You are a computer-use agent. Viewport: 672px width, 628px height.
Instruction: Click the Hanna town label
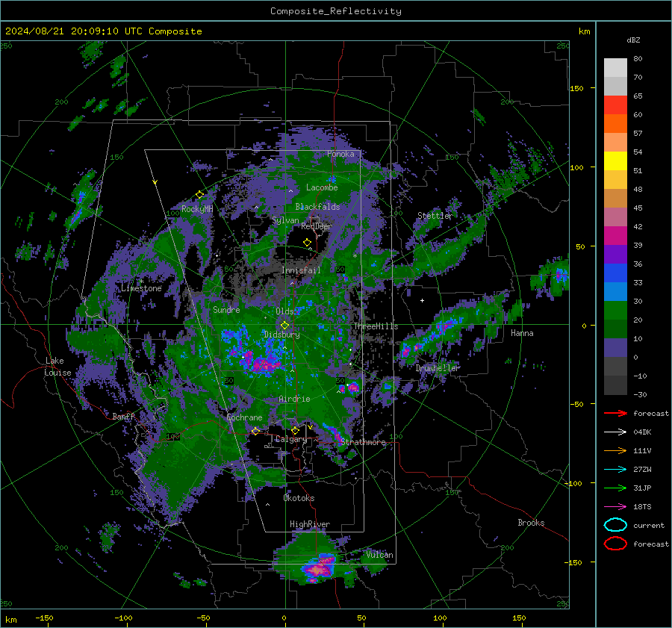522,333
